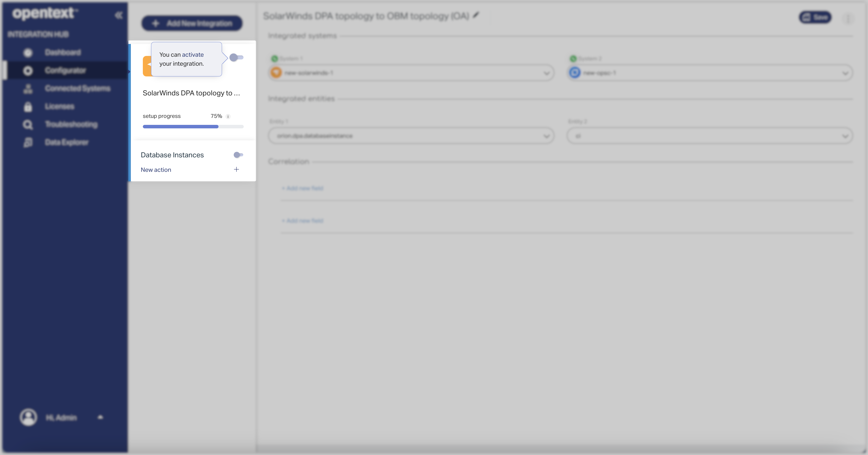Select Configurator in the sidebar

(x=65, y=70)
